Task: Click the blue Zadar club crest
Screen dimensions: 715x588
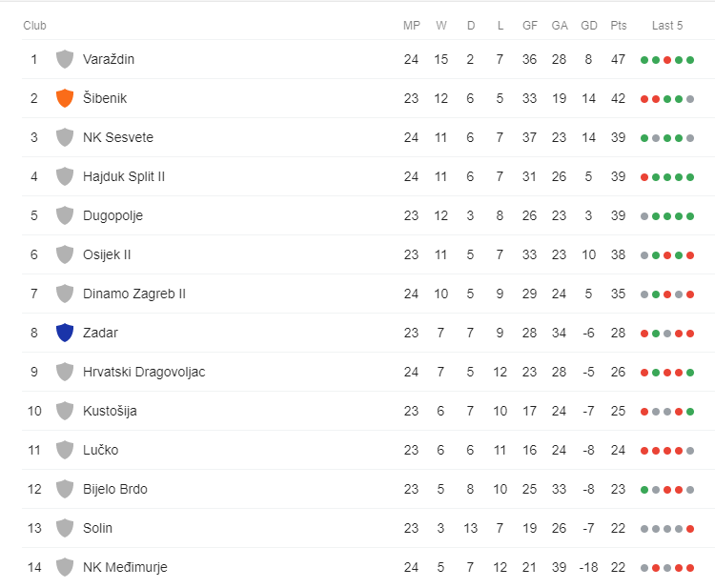Action: coord(65,333)
